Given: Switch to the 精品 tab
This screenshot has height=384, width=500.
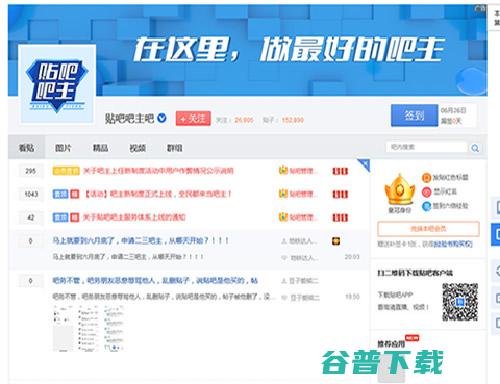Looking at the screenshot, I should (x=100, y=148).
